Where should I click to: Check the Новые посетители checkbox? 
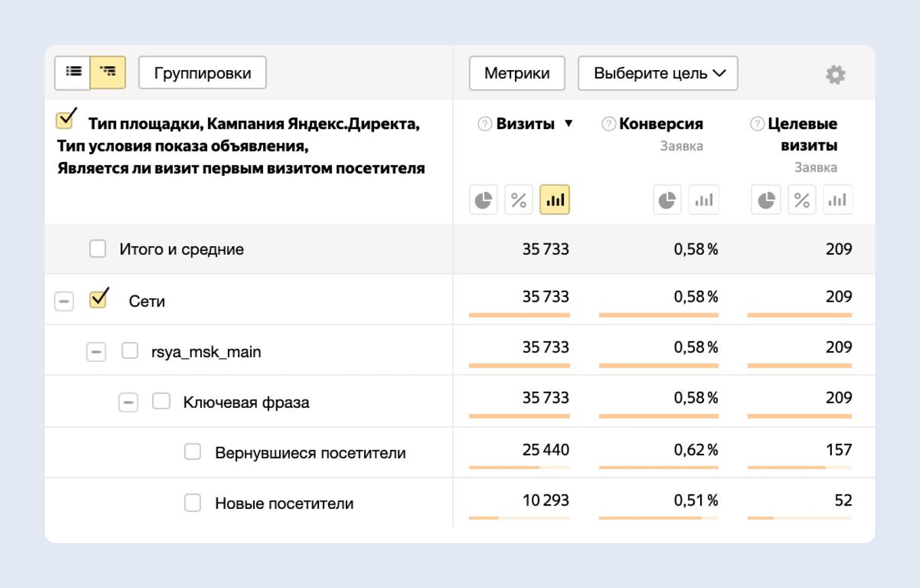[193, 503]
